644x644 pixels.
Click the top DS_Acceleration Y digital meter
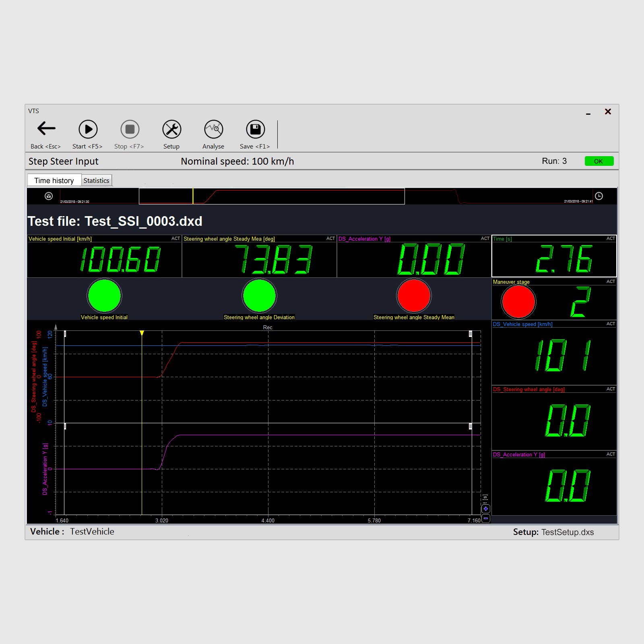click(x=414, y=256)
